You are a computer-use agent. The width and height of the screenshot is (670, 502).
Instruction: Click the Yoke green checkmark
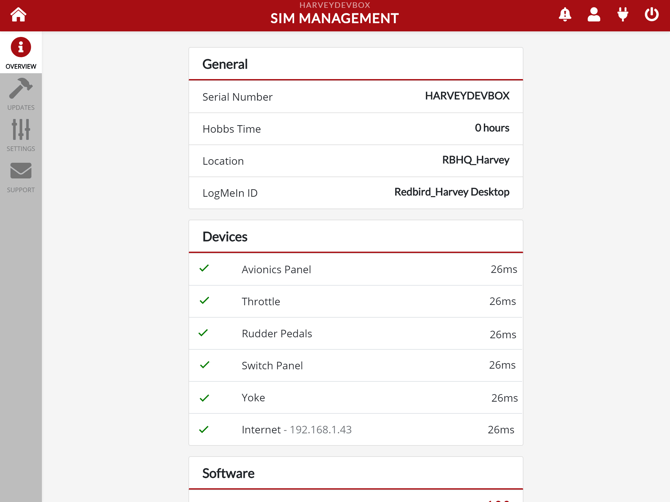[204, 398]
